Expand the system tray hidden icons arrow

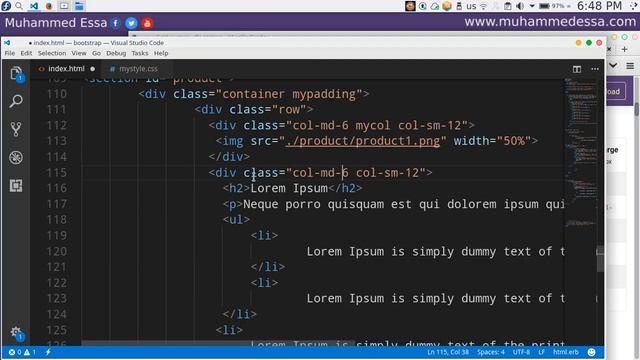point(532,6)
